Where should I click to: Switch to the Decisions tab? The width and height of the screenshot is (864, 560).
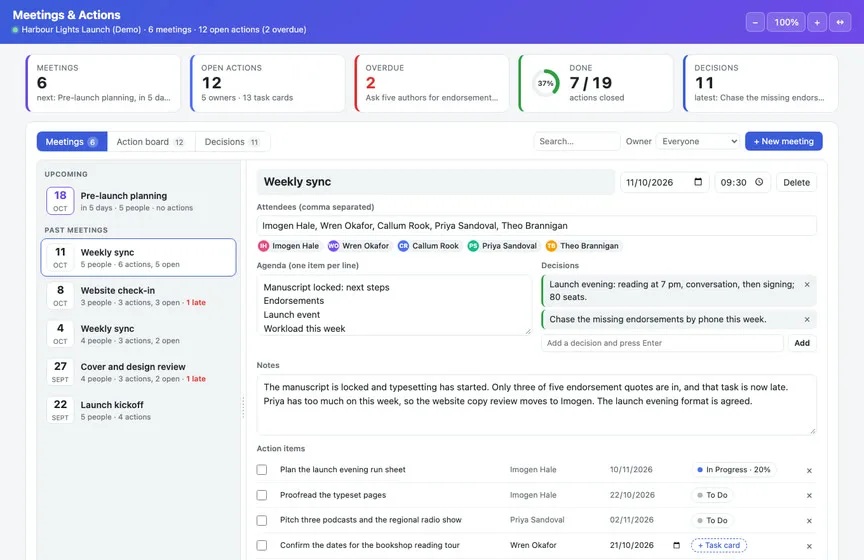(x=232, y=142)
